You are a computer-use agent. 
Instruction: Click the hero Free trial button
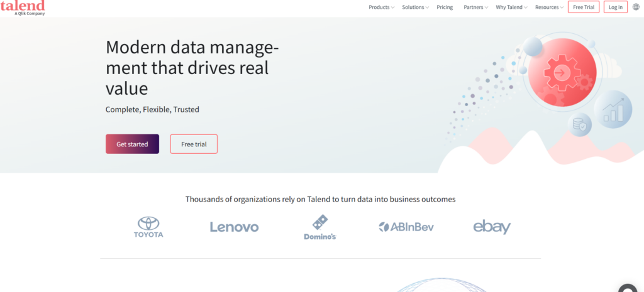(x=194, y=144)
